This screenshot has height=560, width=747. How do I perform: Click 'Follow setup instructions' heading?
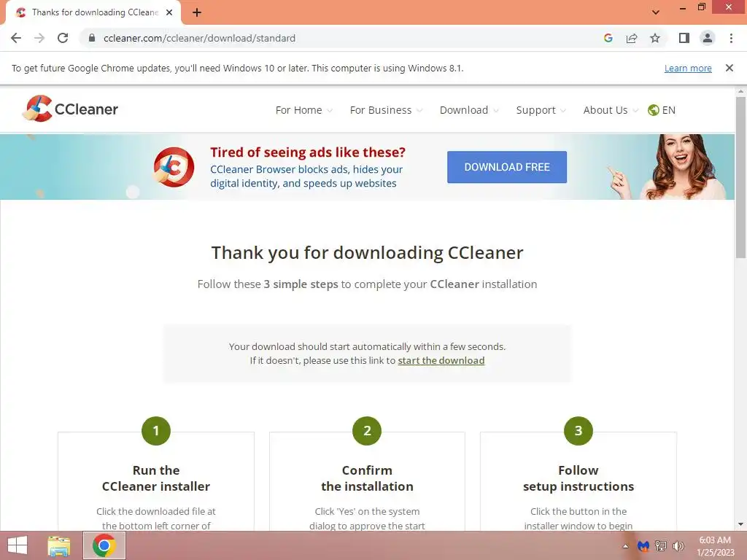[x=578, y=478]
